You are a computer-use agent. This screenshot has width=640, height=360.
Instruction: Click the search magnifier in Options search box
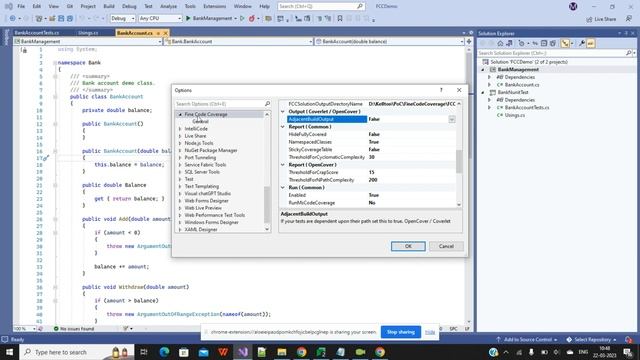click(x=267, y=104)
